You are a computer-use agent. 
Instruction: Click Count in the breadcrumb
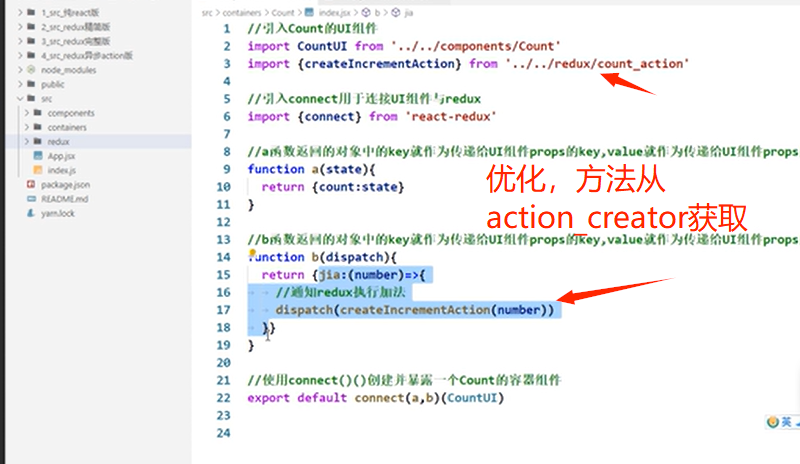[283, 13]
